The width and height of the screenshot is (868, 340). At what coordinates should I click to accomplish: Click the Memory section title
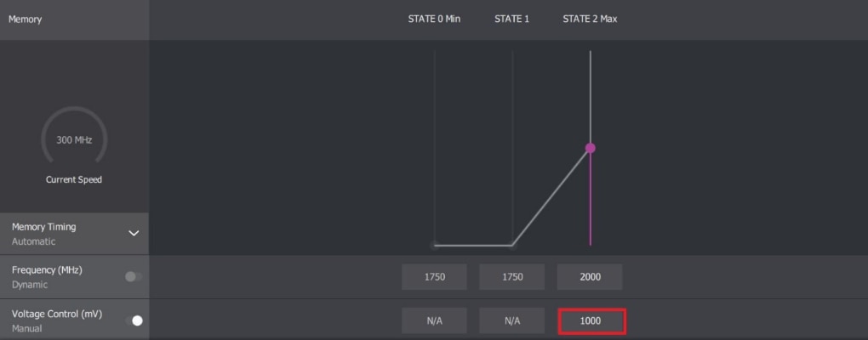[x=25, y=19]
